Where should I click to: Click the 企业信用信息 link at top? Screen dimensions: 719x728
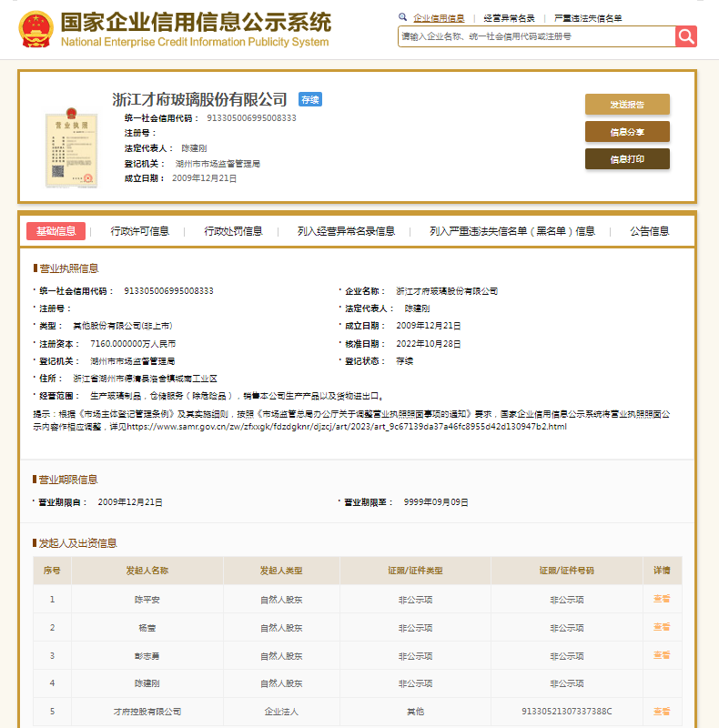(x=438, y=18)
